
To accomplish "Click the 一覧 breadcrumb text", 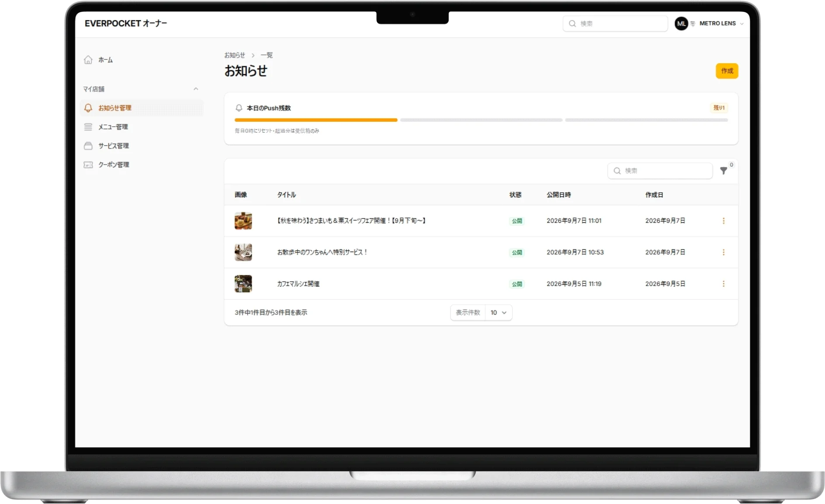I will (x=267, y=55).
